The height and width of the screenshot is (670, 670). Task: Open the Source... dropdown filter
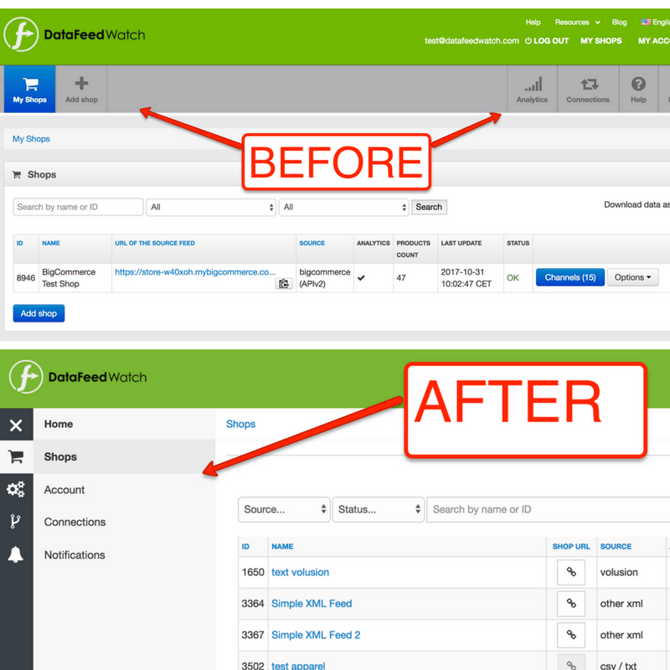pos(284,509)
